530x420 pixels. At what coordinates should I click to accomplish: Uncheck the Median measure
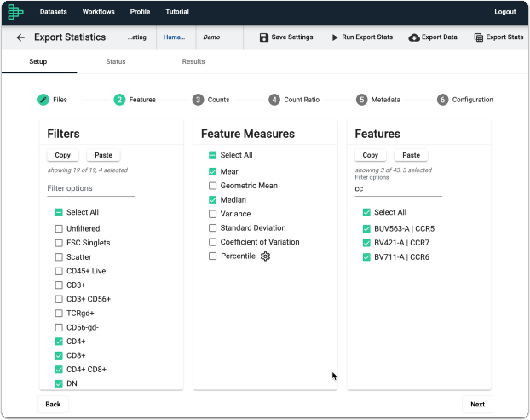(x=213, y=200)
